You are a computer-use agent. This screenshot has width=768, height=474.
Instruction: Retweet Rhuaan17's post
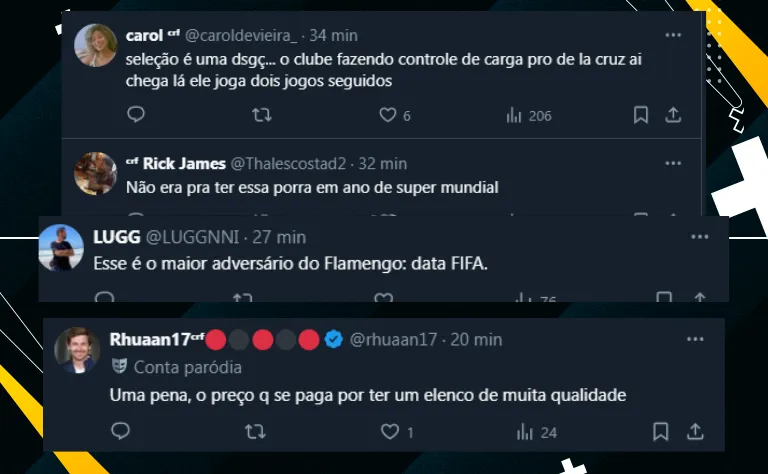pos(255,431)
